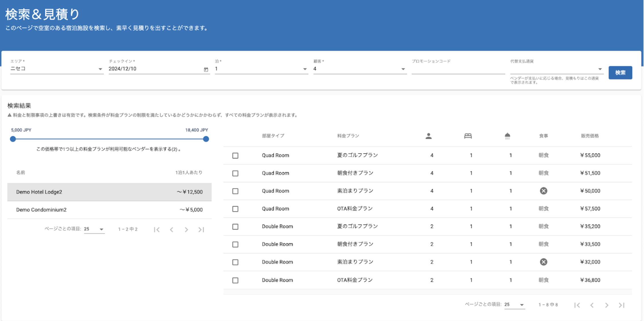The width and height of the screenshot is (644, 321).
Task: Jump to vendor list last page icon
Action: pos(201,229)
